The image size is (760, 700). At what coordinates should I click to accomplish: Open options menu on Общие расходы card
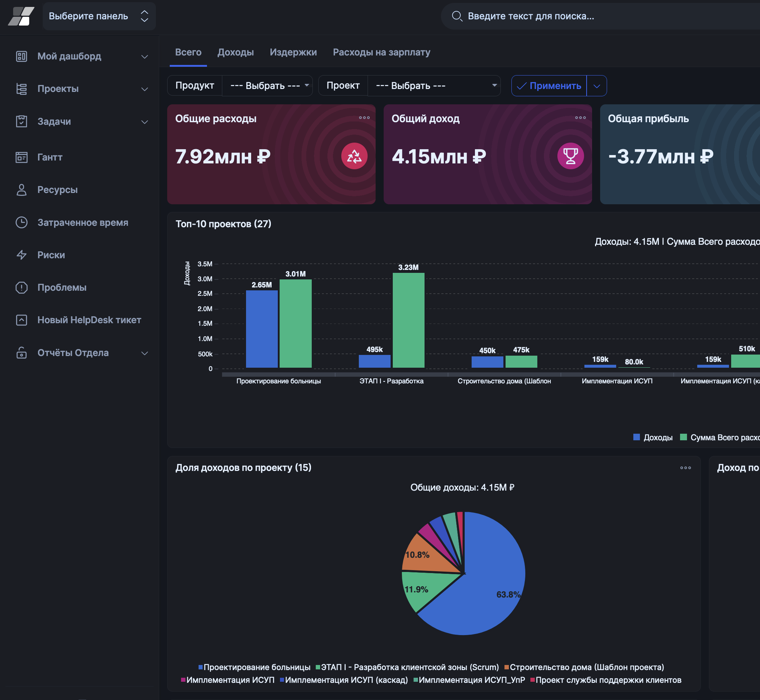point(364,118)
